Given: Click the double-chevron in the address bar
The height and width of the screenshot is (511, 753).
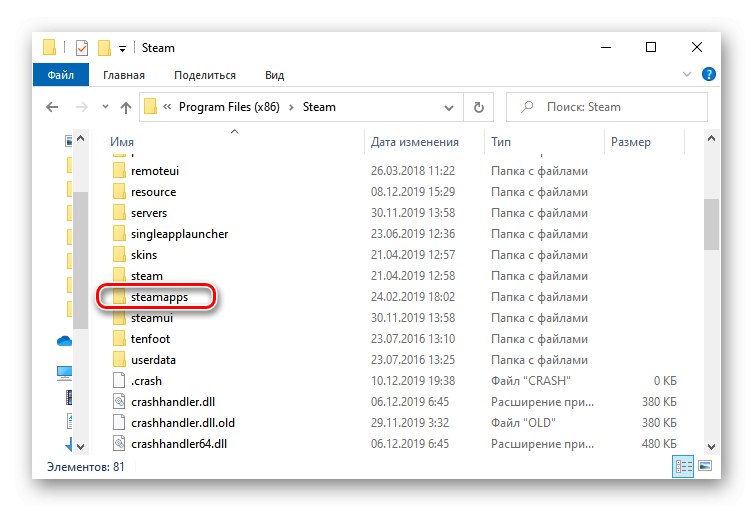Looking at the screenshot, I should (167, 107).
